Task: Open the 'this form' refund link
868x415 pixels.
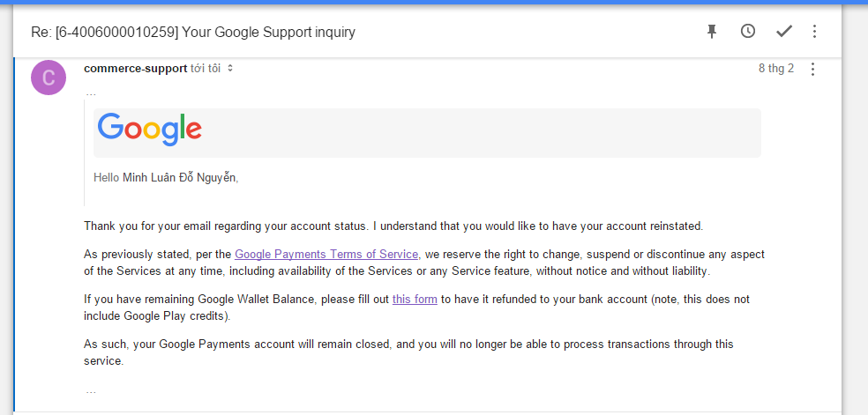Action: (415, 300)
